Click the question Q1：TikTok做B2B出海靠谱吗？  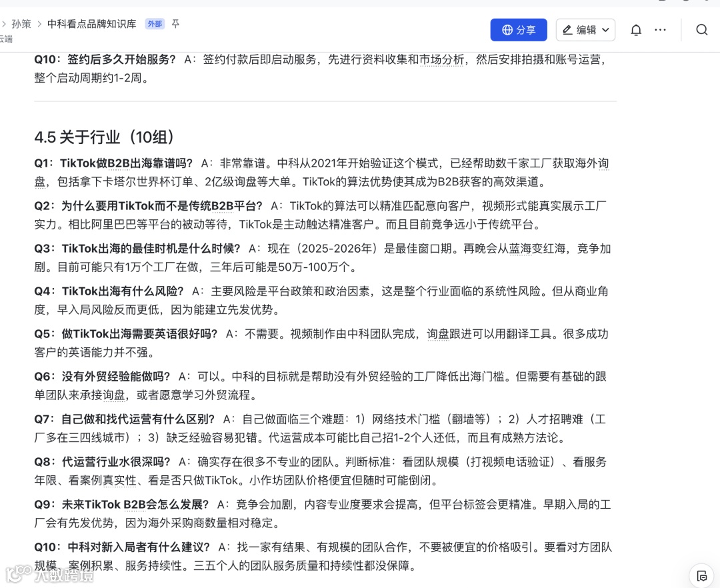113,163
